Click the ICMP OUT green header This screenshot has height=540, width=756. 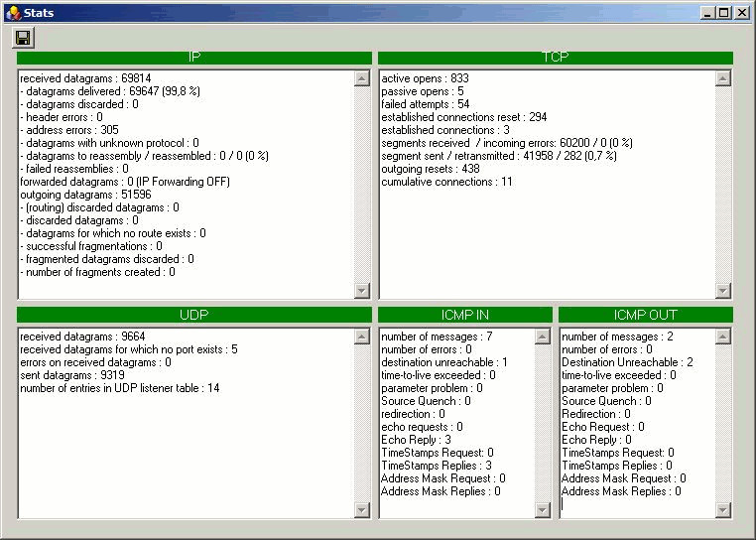646,315
